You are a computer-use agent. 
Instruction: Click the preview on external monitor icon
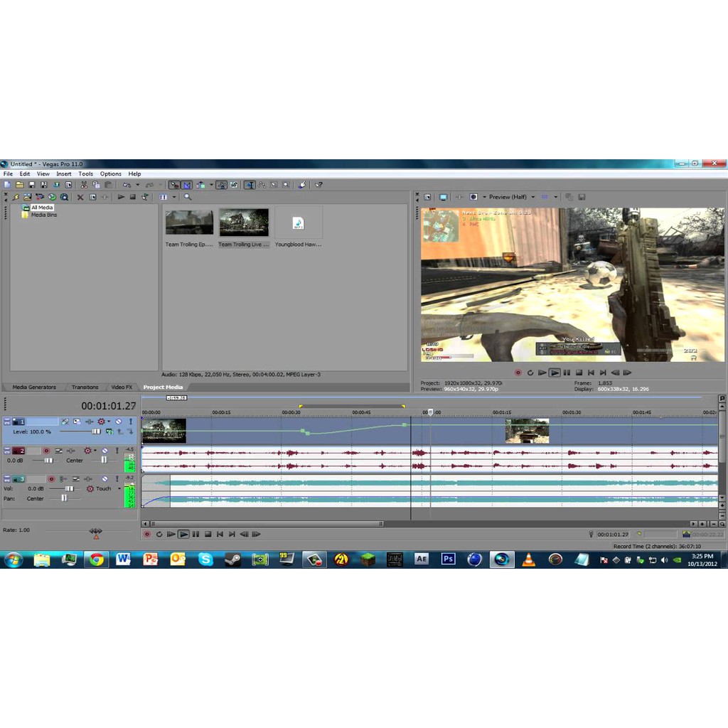tap(443, 197)
